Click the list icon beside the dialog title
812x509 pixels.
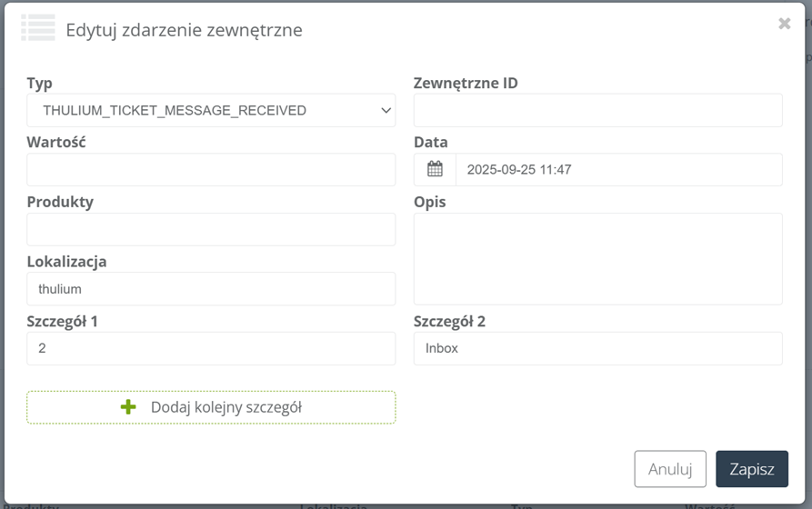click(38, 28)
